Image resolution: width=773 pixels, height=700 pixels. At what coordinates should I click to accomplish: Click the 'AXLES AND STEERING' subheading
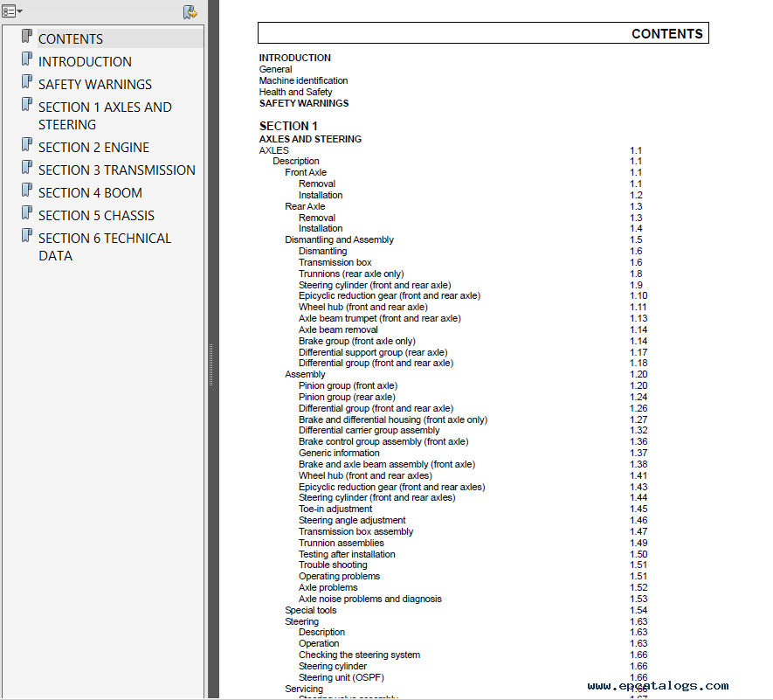point(310,139)
